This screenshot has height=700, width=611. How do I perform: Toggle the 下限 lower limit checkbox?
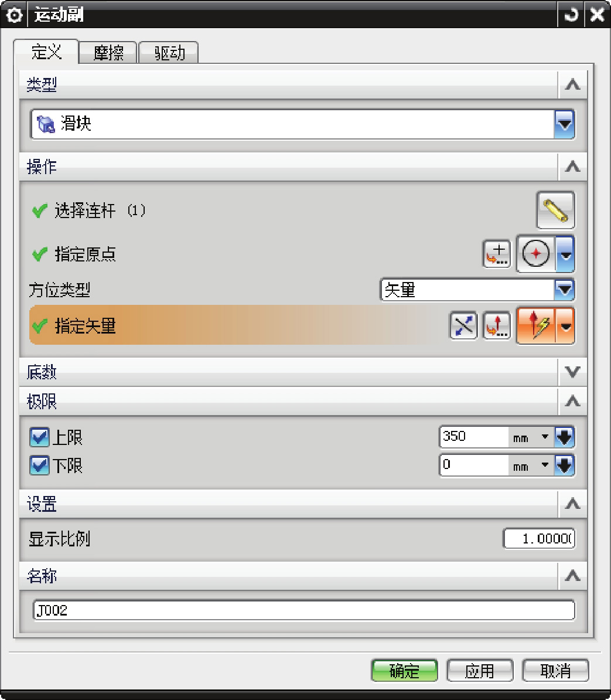pyautogui.click(x=39, y=465)
